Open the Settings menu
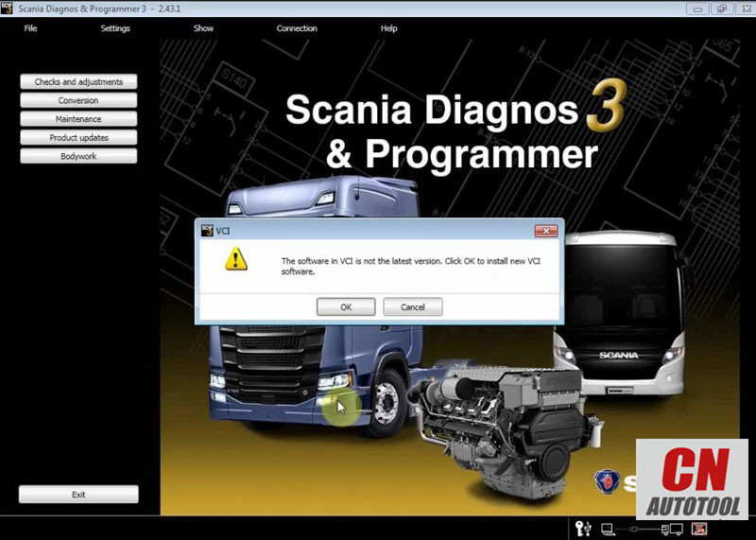The height and width of the screenshot is (540, 756). click(115, 28)
